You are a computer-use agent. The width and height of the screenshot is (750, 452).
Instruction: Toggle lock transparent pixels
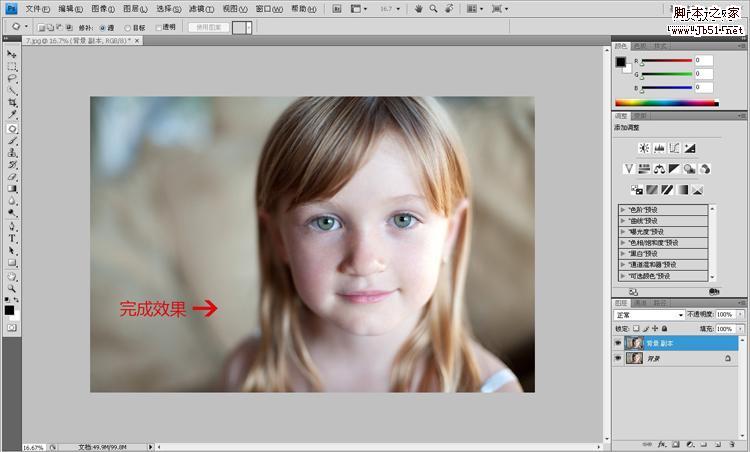[636, 329]
